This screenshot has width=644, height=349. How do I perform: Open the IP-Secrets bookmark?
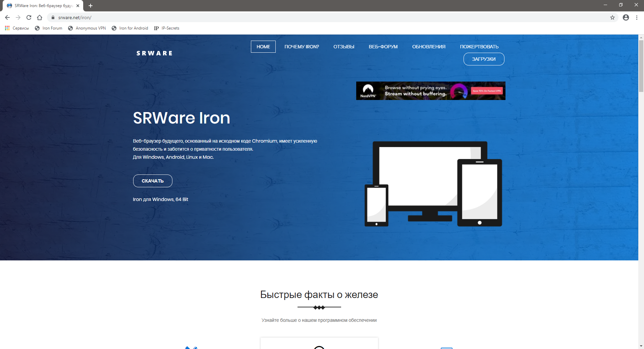167,28
